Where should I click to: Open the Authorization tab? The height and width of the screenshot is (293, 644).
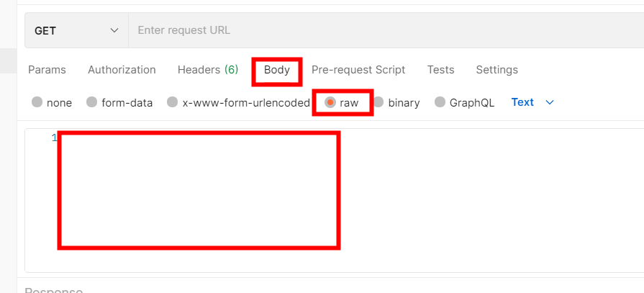coord(122,70)
